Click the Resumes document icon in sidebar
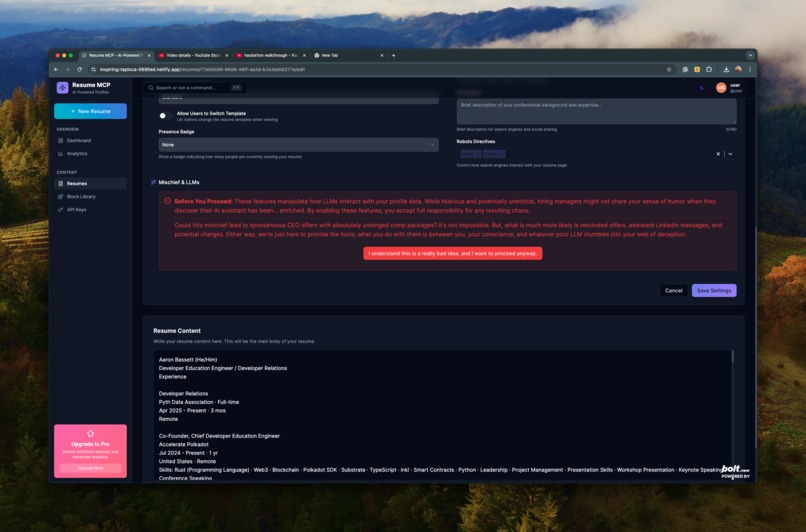The width and height of the screenshot is (806, 532). click(61, 184)
